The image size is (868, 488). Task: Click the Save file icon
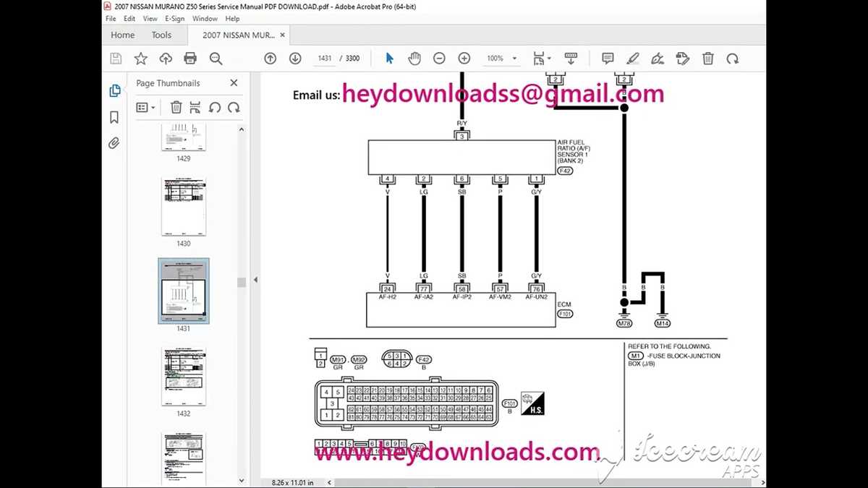click(x=116, y=59)
